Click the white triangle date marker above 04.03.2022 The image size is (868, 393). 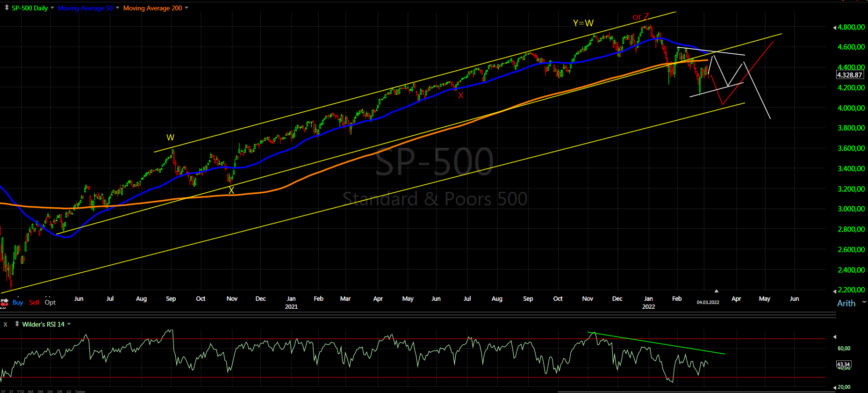(716, 291)
